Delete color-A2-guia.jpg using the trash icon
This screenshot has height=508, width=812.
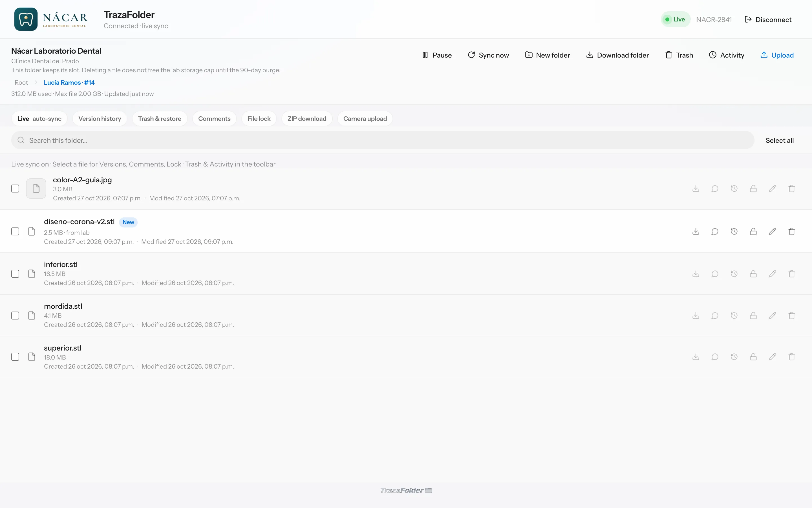point(791,189)
